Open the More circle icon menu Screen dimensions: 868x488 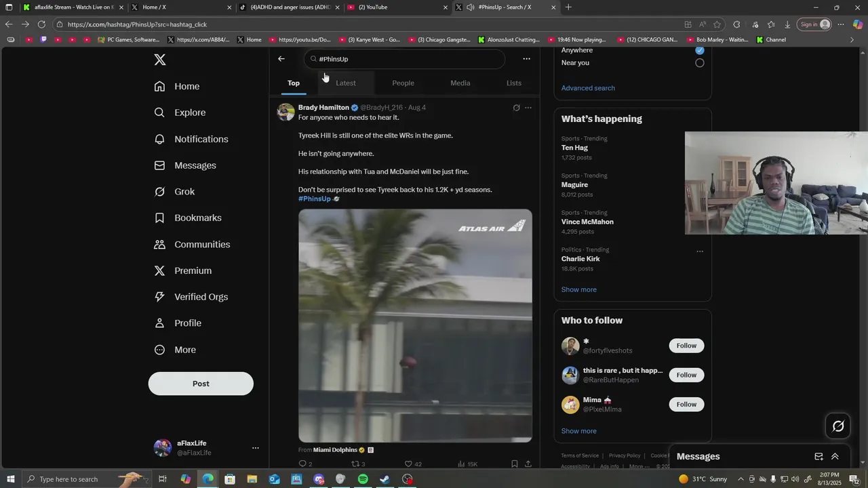(160, 350)
